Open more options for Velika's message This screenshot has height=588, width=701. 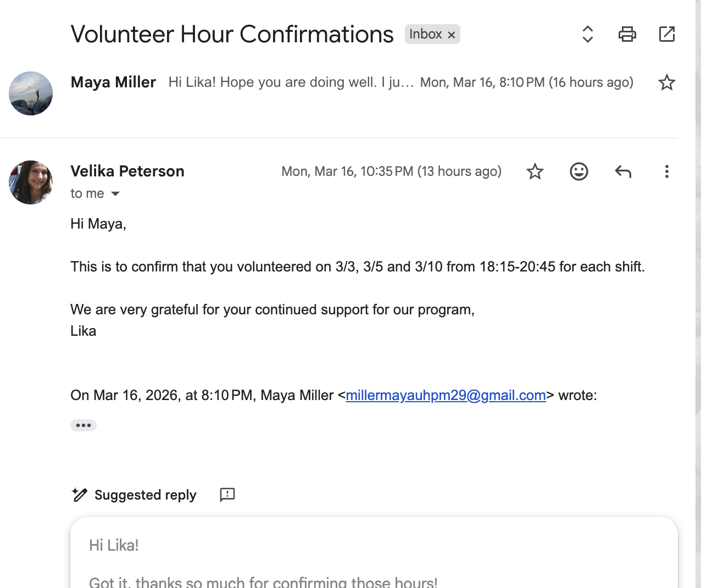(x=666, y=171)
